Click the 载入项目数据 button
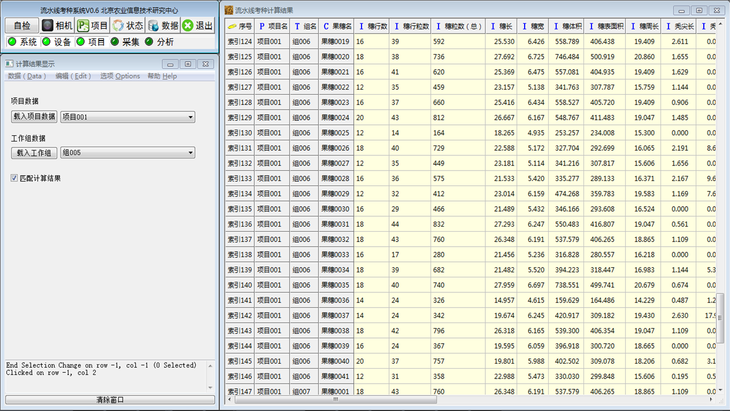Viewport: 730px width, 411px height. click(x=34, y=117)
